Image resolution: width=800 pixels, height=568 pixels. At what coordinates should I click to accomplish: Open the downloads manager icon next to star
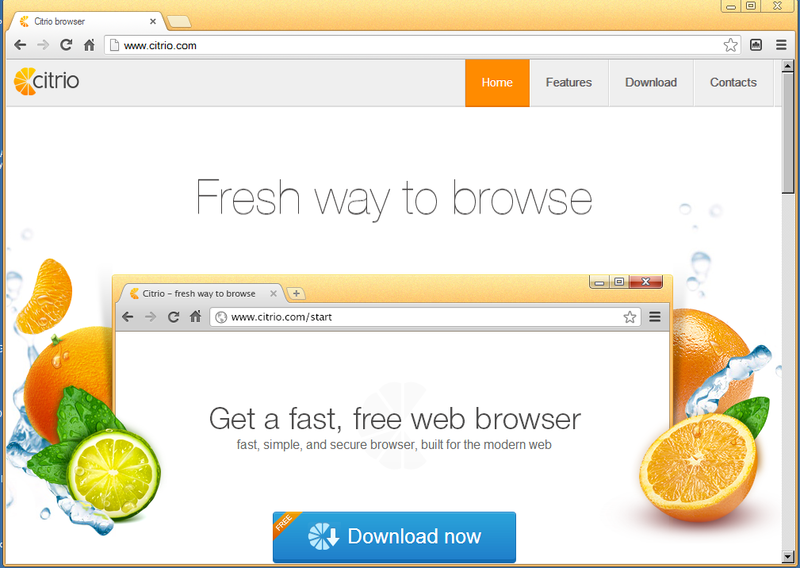pos(756,45)
